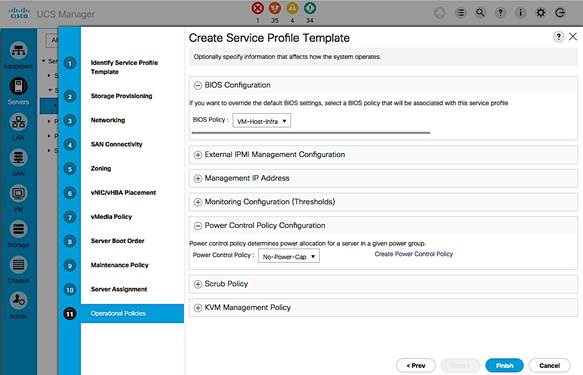Click the red critical faults icon
The height and width of the screenshot is (375, 583).
[257, 8]
